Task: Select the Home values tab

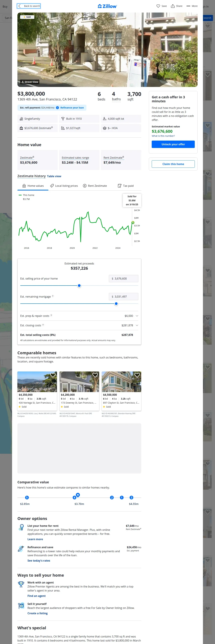Action: pos(33,186)
